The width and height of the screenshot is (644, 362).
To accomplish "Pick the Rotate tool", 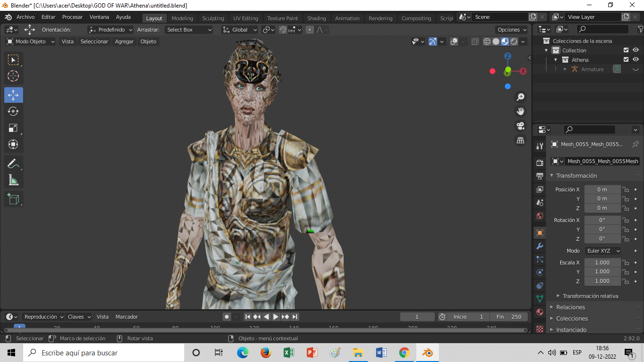I will coord(13,112).
